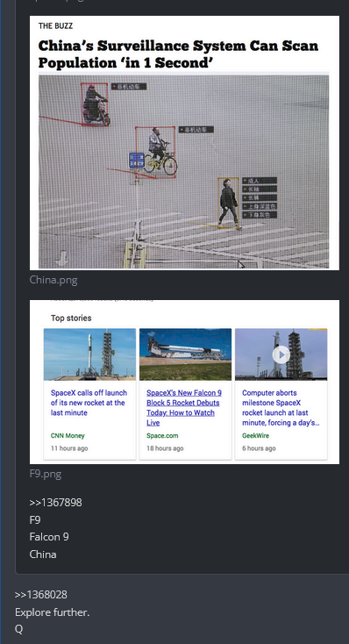349x644 pixels.
Task: Click the play button on GeekWire video
Action: [281, 354]
